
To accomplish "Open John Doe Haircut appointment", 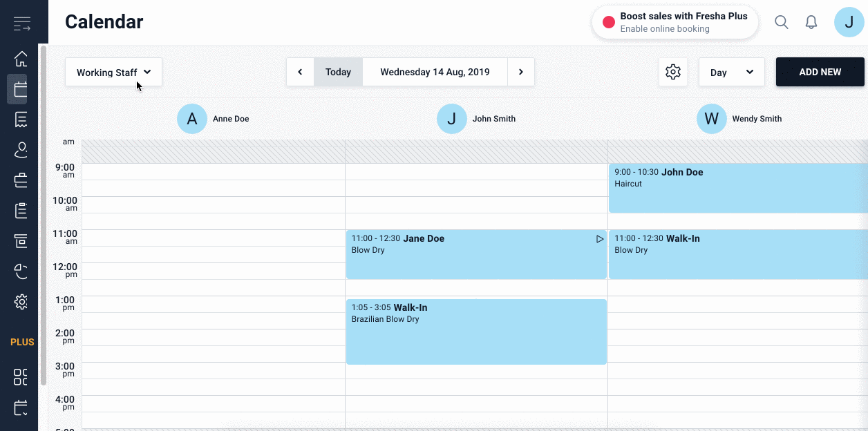I will point(738,188).
